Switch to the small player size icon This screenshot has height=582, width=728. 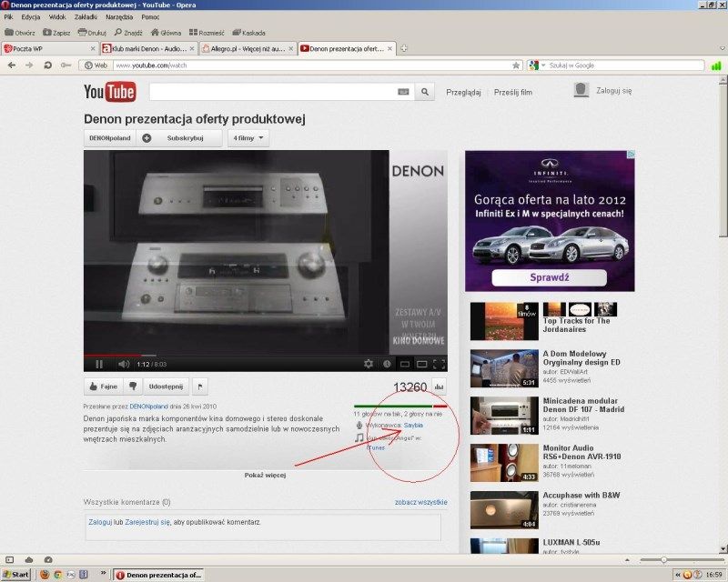coord(405,365)
